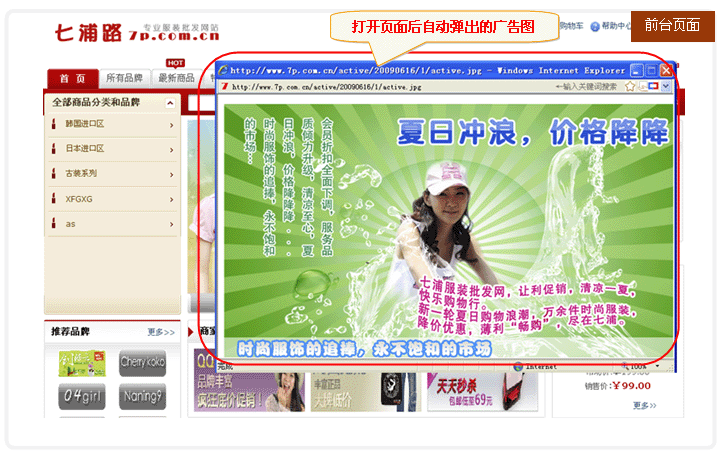This screenshot has width=718, height=453.
Task: Collapse the 全部商品分类和品牌 panel arrow
Action: coord(170,103)
